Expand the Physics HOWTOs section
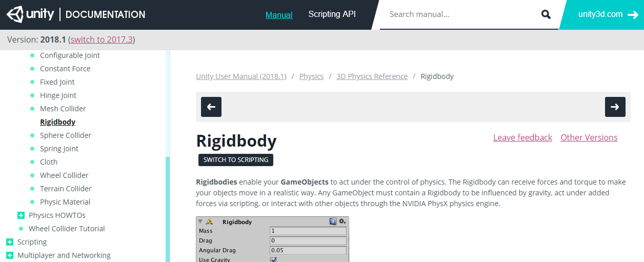Screen dimensions: 644x262 coord(21,215)
